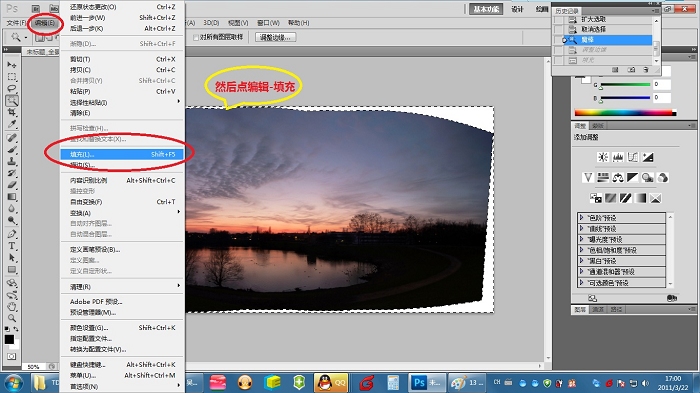This screenshot has height=393, width=700.
Task: Open the 文件(F) menu
Action: [x=16, y=23]
